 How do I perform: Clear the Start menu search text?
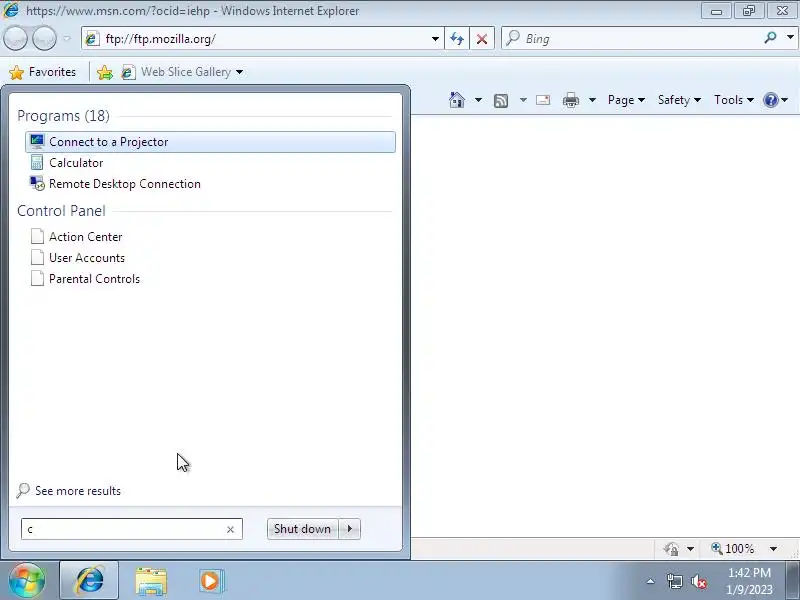(230, 530)
